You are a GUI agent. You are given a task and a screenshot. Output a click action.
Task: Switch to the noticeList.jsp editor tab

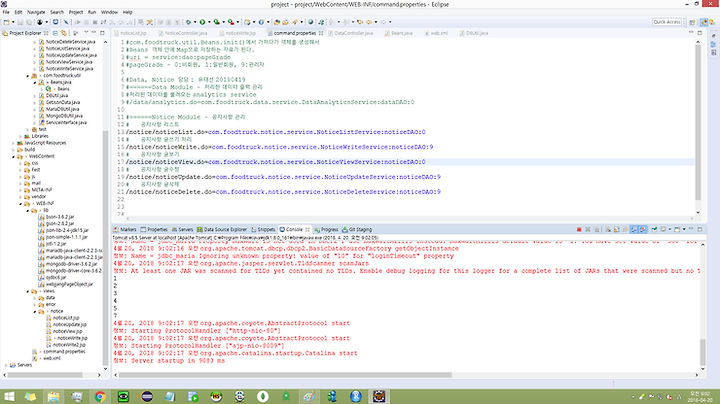pos(133,33)
